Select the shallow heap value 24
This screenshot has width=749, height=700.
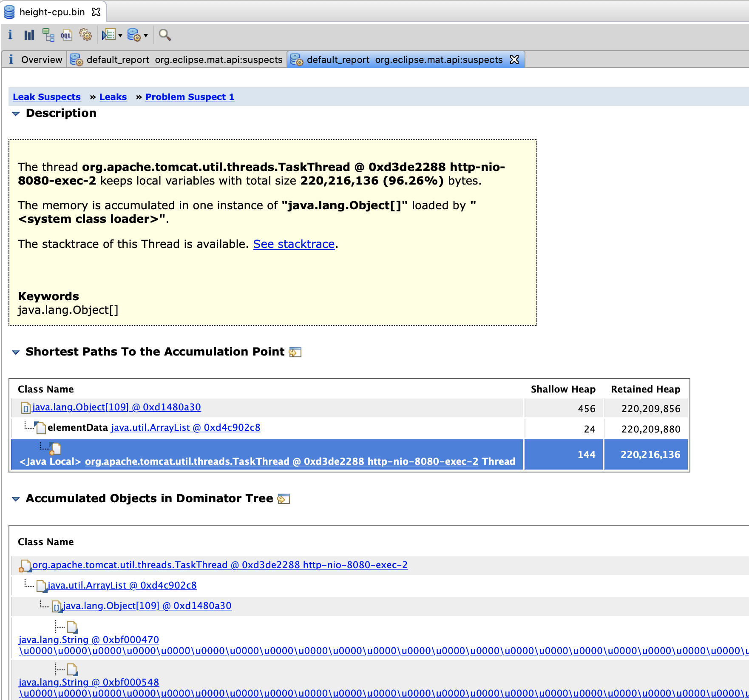(x=590, y=429)
